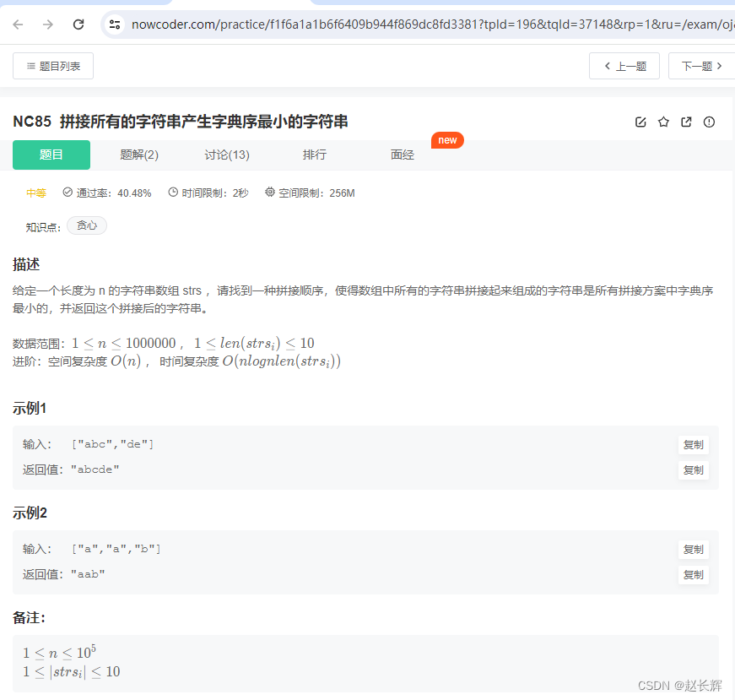Click the 贪心 knowledge tag
Screen dimensions: 735x700
[87, 225]
